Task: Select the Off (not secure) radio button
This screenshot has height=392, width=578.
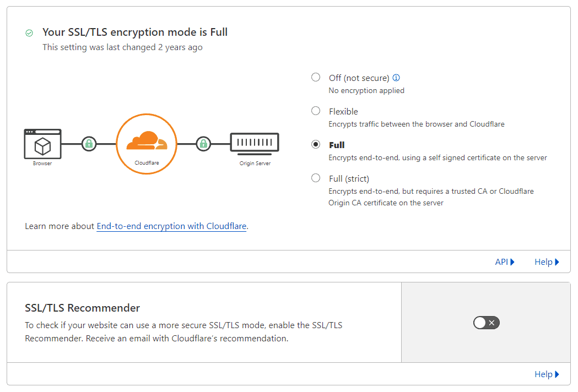Action: tap(315, 77)
